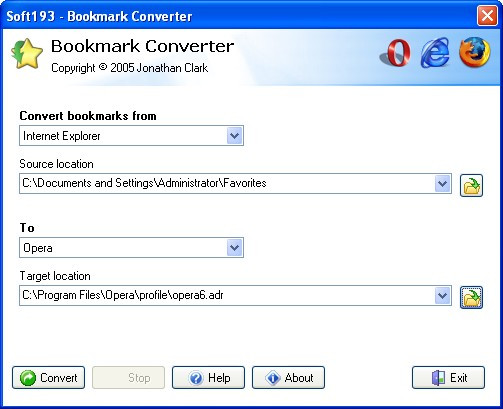Click the Opera logo icon in header

pyautogui.click(x=396, y=53)
